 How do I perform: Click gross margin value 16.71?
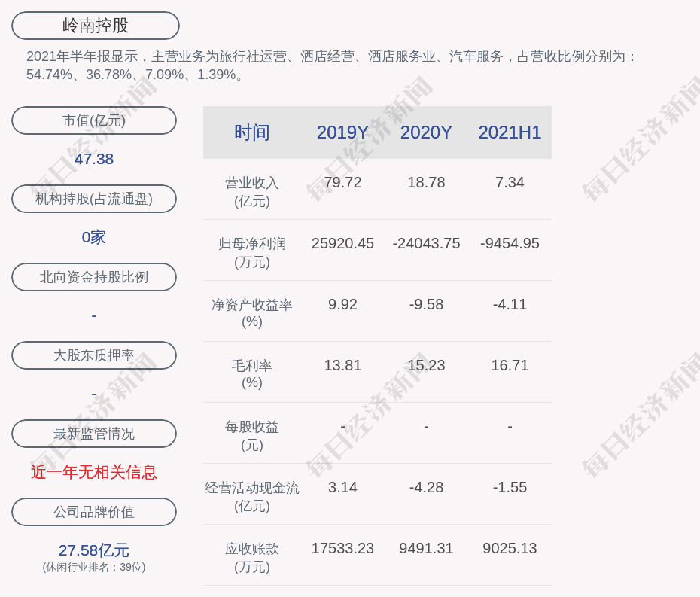click(510, 365)
